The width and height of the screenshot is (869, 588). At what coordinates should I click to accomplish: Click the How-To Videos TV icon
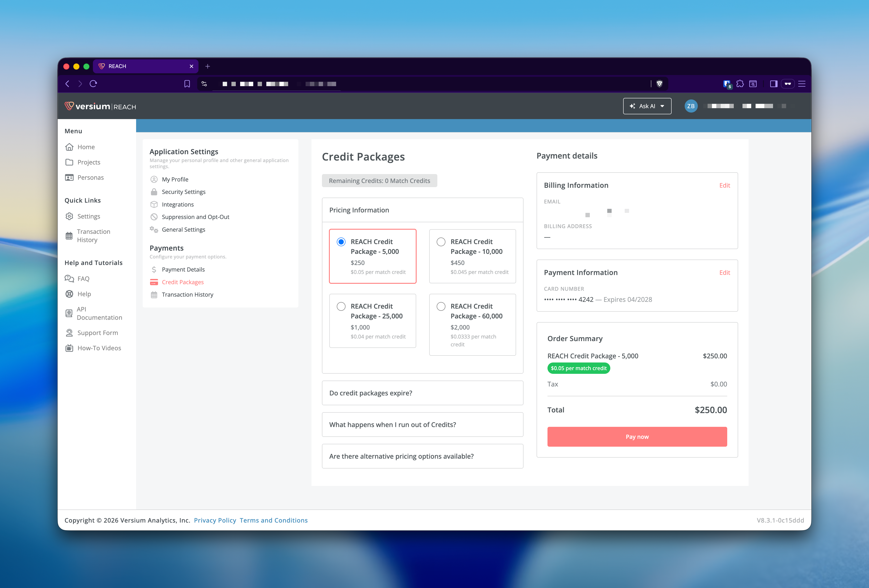[69, 348]
